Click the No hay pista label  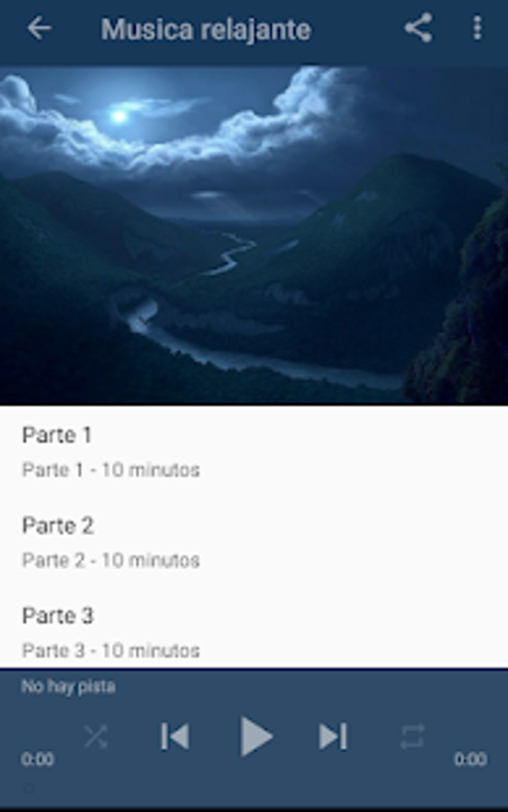(68, 686)
